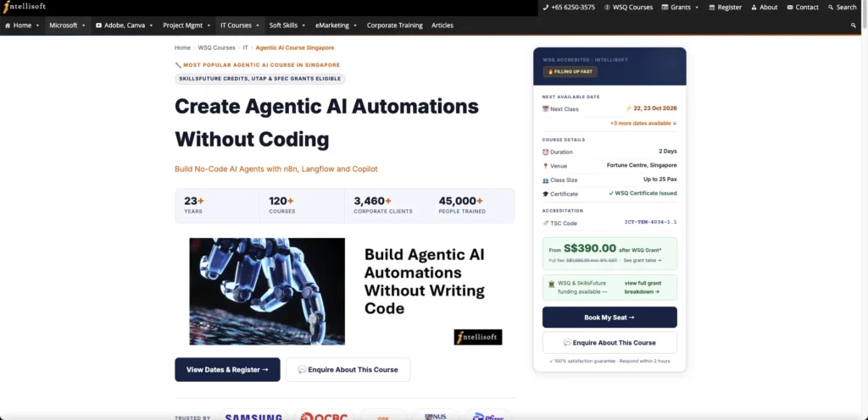The width and height of the screenshot is (868, 420).
Task: Click the wrench icon before Most Popular
Action: [x=178, y=65]
